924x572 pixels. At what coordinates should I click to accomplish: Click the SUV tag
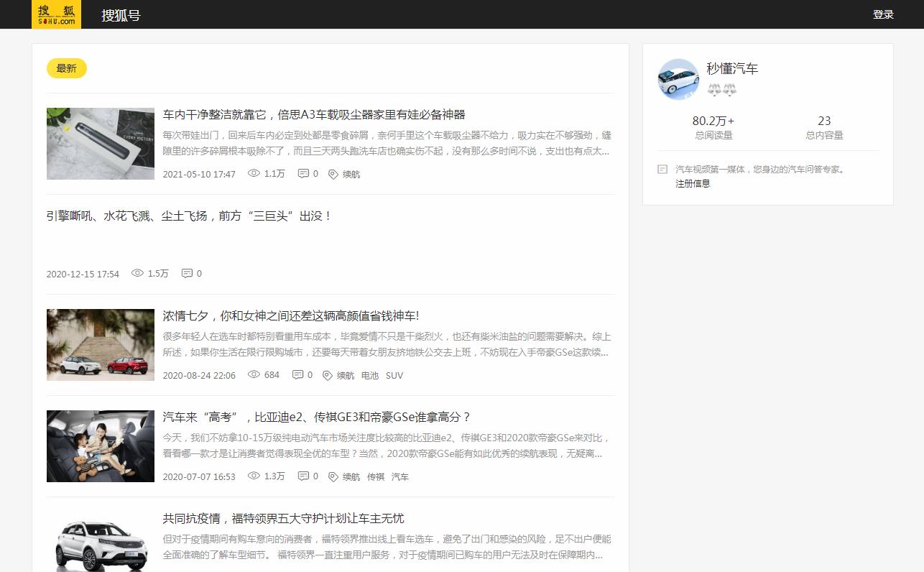point(394,375)
